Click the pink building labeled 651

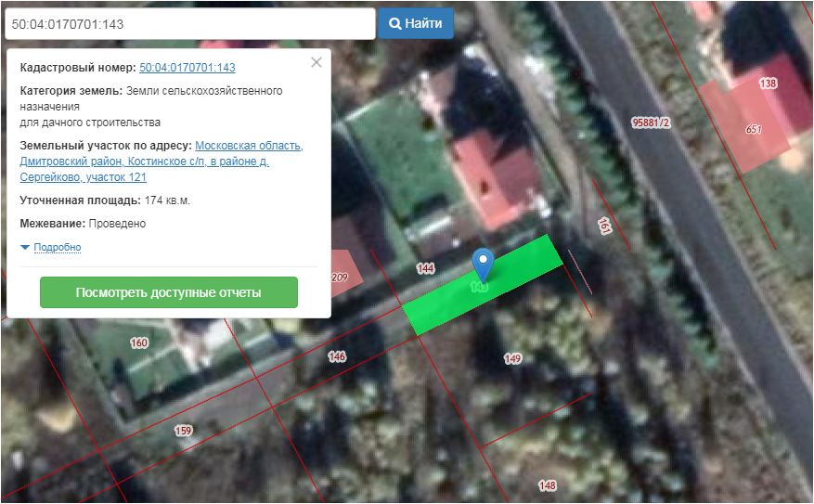(x=753, y=129)
